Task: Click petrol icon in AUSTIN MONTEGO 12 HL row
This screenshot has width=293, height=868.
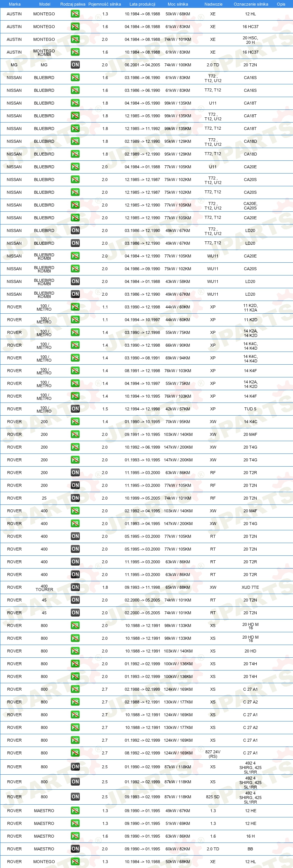Action: click(x=75, y=14)
